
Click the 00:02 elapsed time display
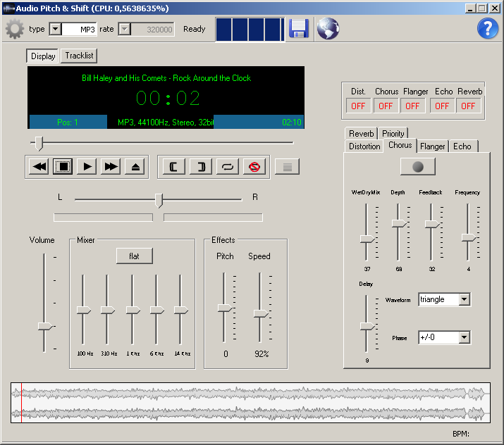168,98
